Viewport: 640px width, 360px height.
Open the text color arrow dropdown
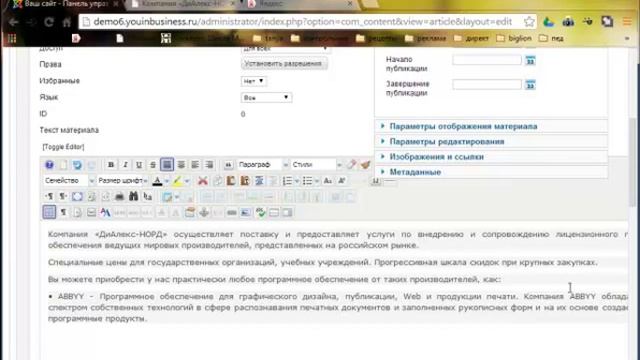[167, 181]
